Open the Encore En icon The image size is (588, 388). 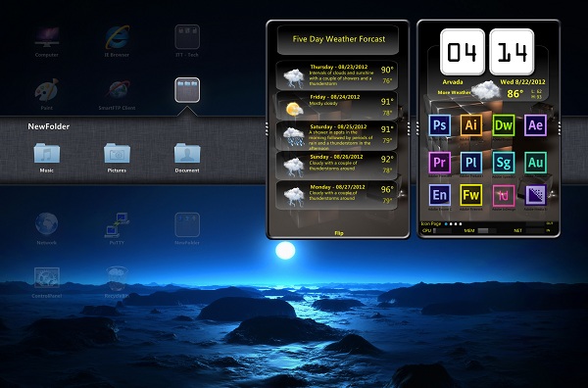(x=439, y=195)
